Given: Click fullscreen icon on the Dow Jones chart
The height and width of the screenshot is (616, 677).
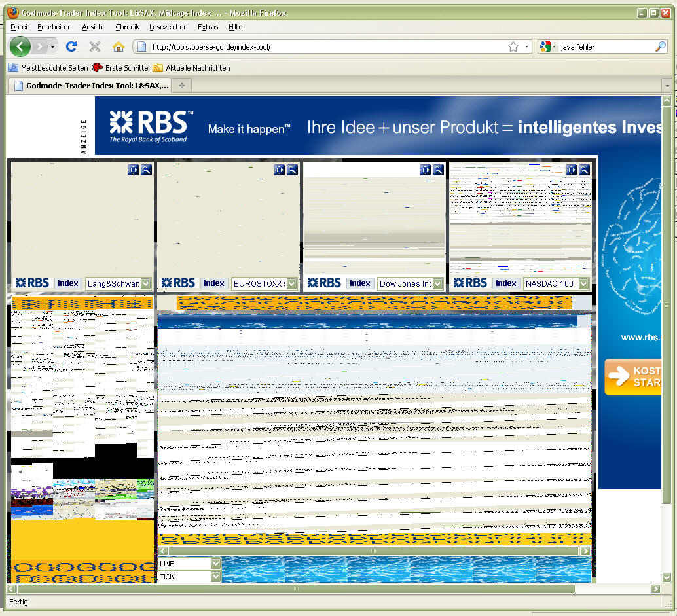Looking at the screenshot, I should coord(425,170).
